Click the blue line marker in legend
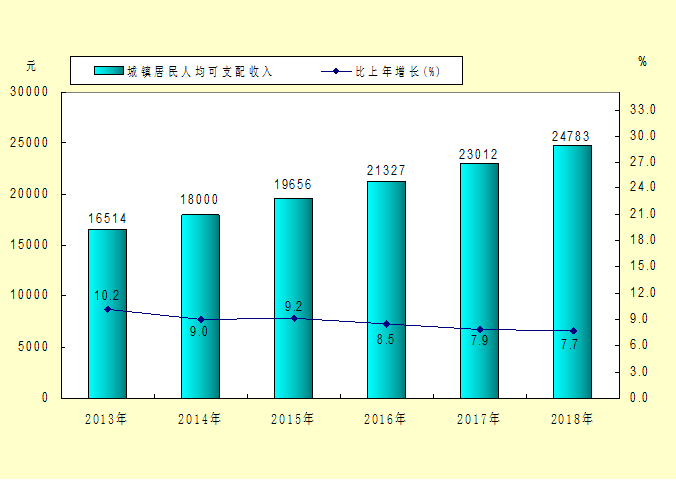This screenshot has width=676, height=481. pyautogui.click(x=336, y=71)
